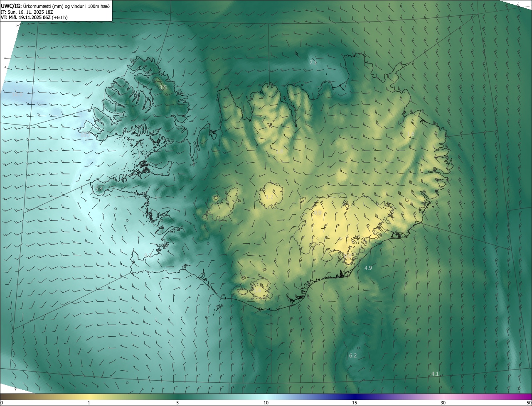Click the 5.4 value label on Snæfellsnes peninsula

click(99, 189)
